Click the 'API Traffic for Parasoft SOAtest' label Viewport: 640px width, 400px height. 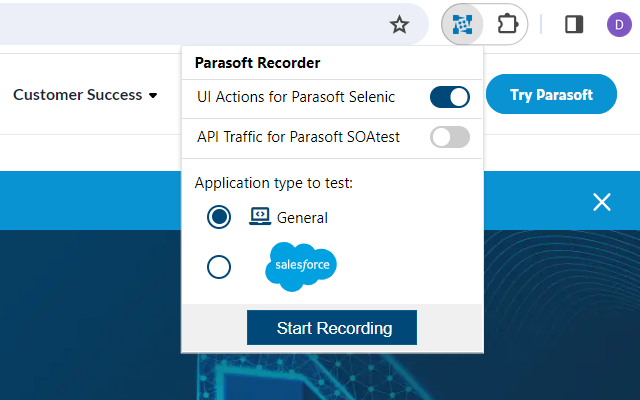[x=298, y=137]
